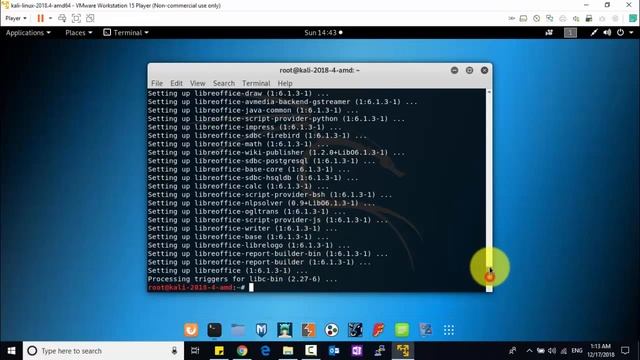This screenshot has width=640, height=360.
Task: Open Outlook from Windows taskbar
Action: (334, 351)
